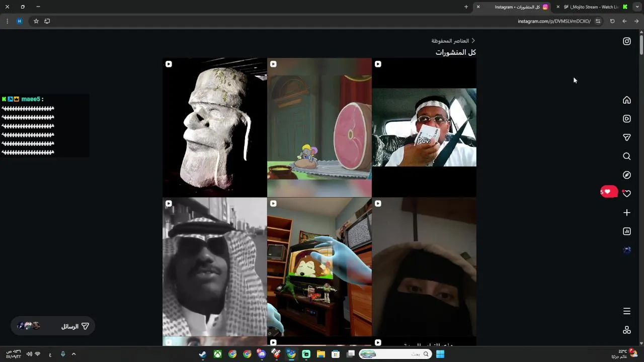Open the cartoon mouse and ham reel
Image resolution: width=644 pixels, height=362 pixels.
coord(319,127)
